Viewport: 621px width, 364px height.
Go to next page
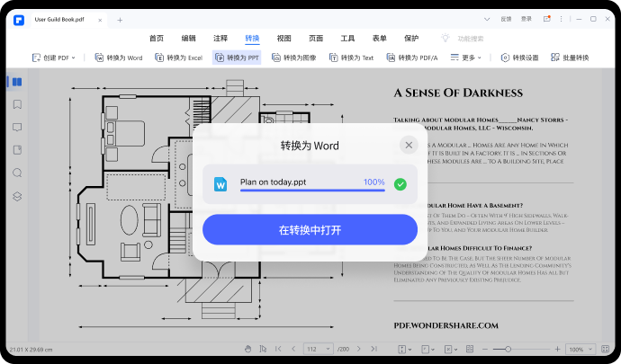[358, 349]
